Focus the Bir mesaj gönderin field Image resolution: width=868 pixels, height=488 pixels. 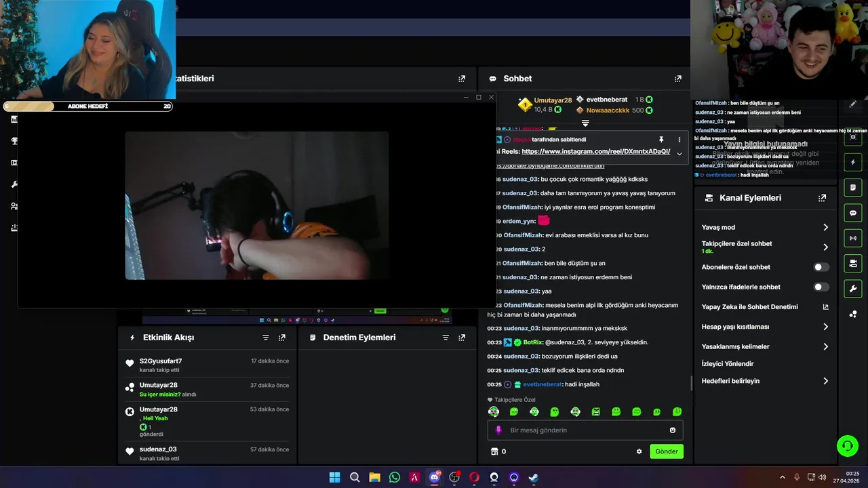click(x=585, y=430)
